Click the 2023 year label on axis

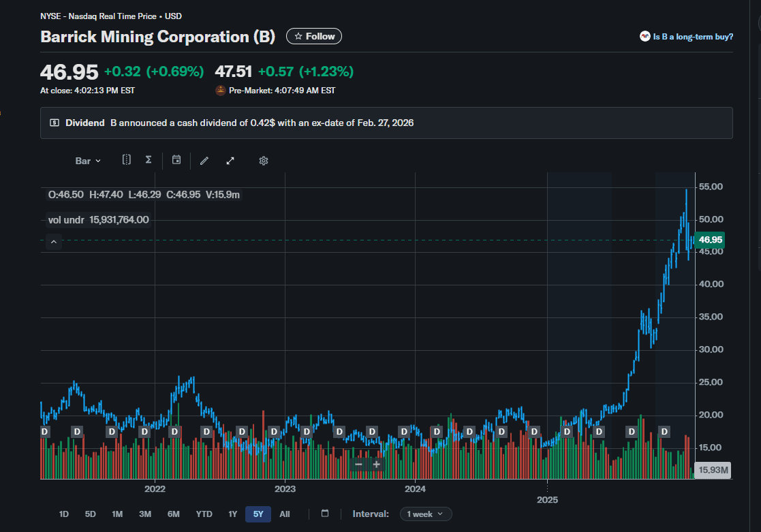285,489
